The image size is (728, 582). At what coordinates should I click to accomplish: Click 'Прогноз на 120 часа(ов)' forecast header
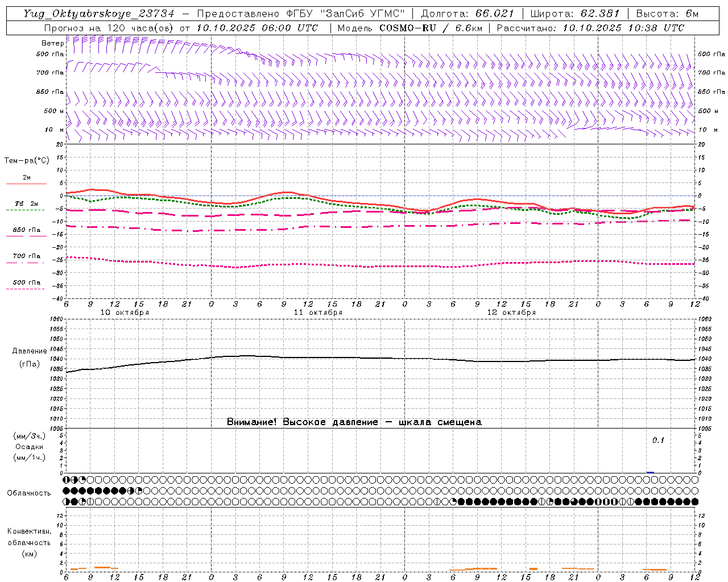pos(110,28)
